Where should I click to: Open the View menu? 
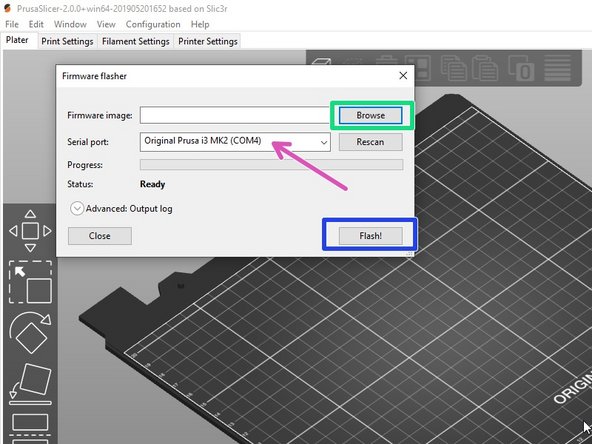point(106,24)
